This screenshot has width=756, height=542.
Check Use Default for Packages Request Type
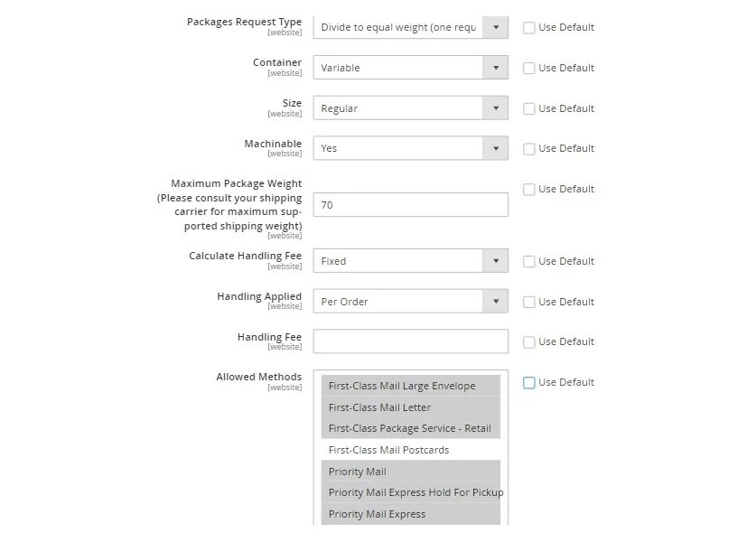(x=528, y=27)
